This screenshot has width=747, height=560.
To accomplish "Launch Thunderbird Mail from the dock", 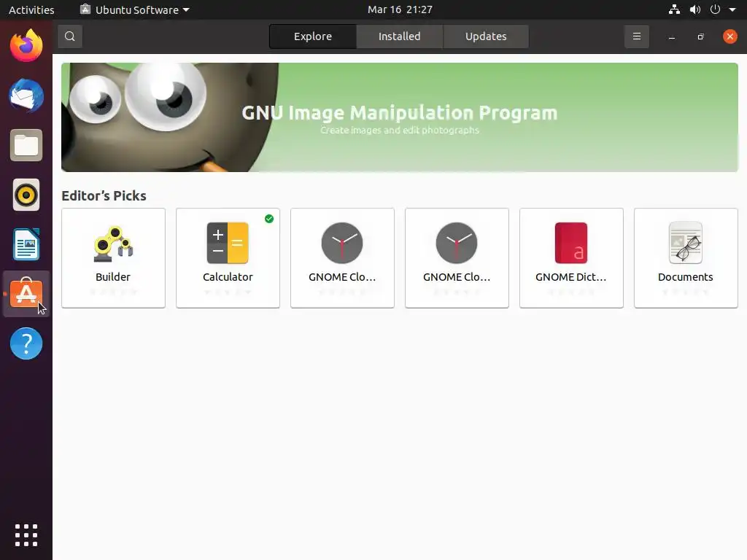I will 26,96.
